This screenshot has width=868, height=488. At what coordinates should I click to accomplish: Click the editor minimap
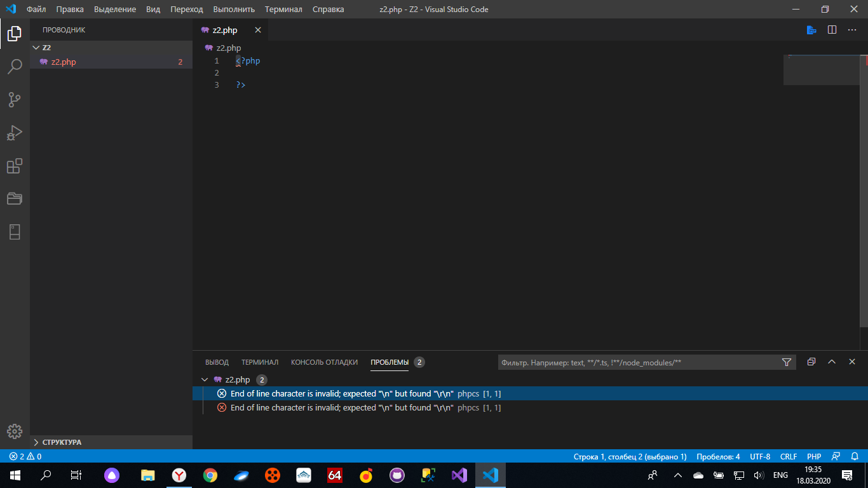(821, 70)
